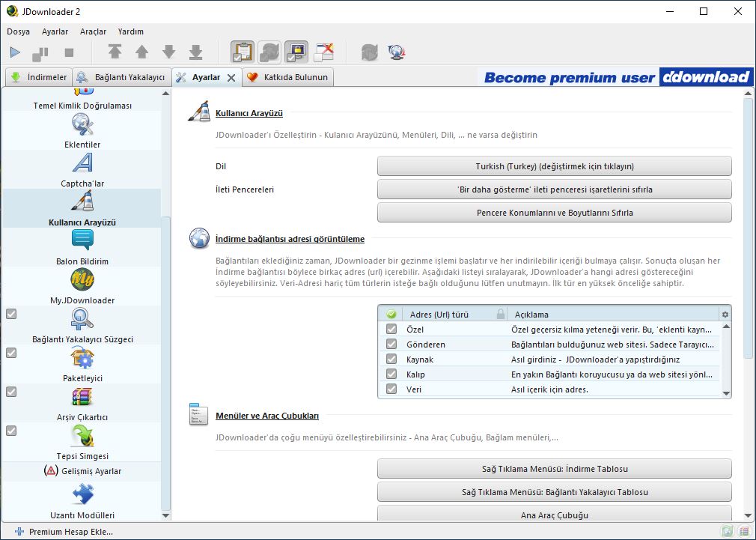Screen dimensions: 756x540
Task: Uncheck the Kalıp address type checkbox
Action: (x=391, y=374)
